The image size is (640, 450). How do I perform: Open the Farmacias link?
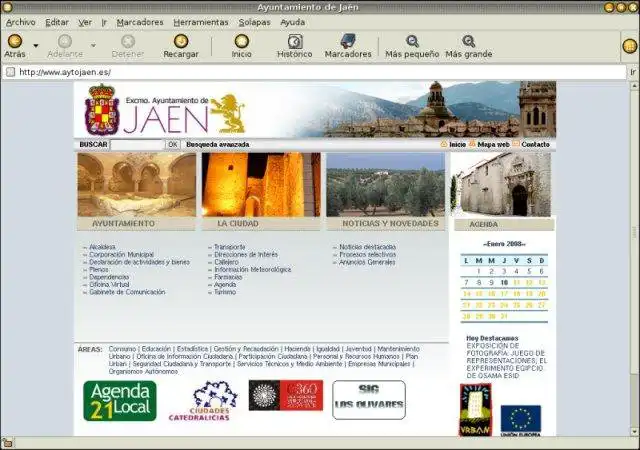click(228, 277)
